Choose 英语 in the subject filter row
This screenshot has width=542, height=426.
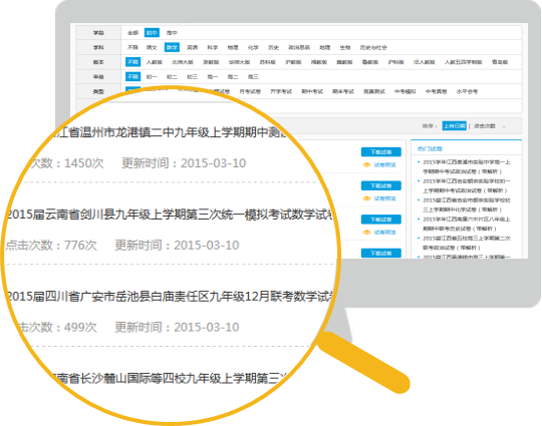(192, 47)
